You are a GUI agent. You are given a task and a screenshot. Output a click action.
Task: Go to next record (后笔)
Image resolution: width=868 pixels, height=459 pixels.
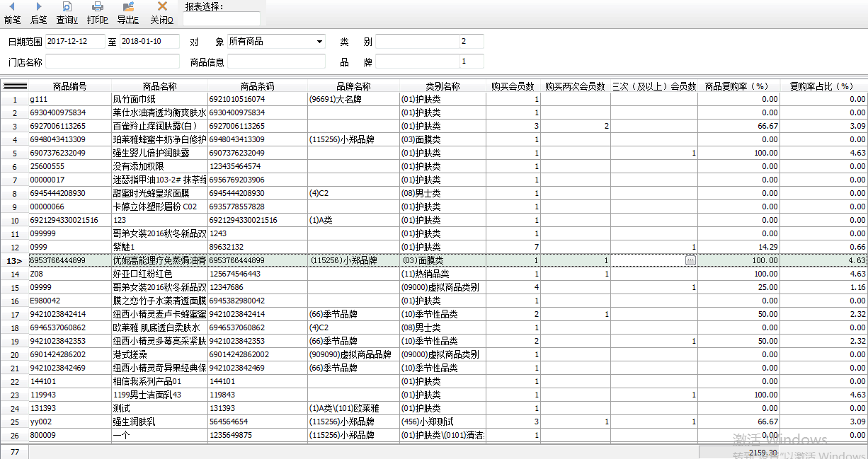click(x=38, y=13)
